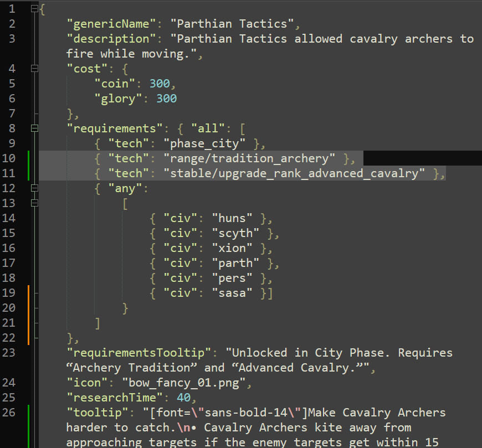Screen dimensions: 482x448
Task: Click the "phase_city" tech string
Action: [x=208, y=143]
